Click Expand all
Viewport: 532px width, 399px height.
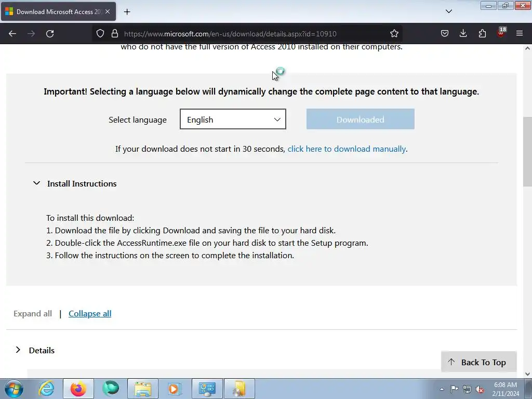pos(33,313)
